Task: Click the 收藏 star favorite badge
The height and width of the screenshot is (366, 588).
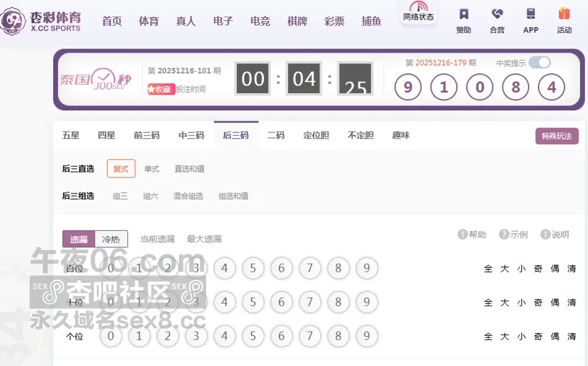Action: tap(161, 89)
